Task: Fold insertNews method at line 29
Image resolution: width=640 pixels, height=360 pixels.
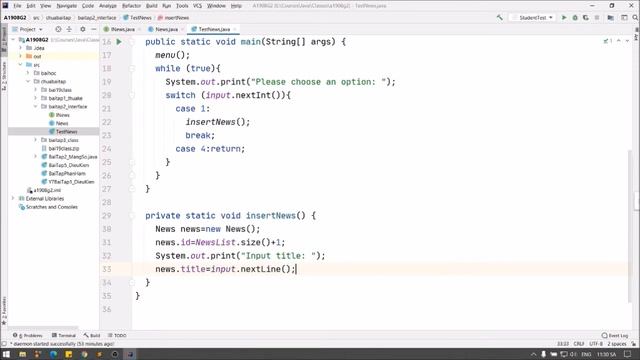Action: 132,216
